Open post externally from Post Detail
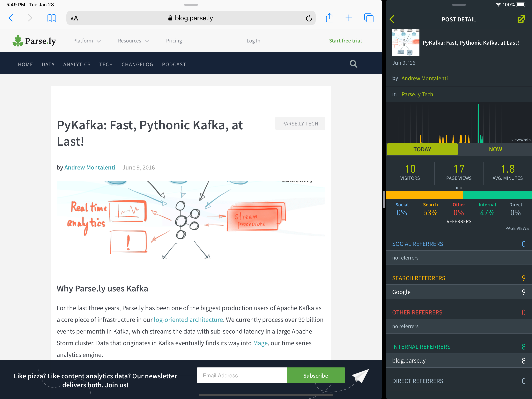This screenshot has height=399, width=532. 521,19
